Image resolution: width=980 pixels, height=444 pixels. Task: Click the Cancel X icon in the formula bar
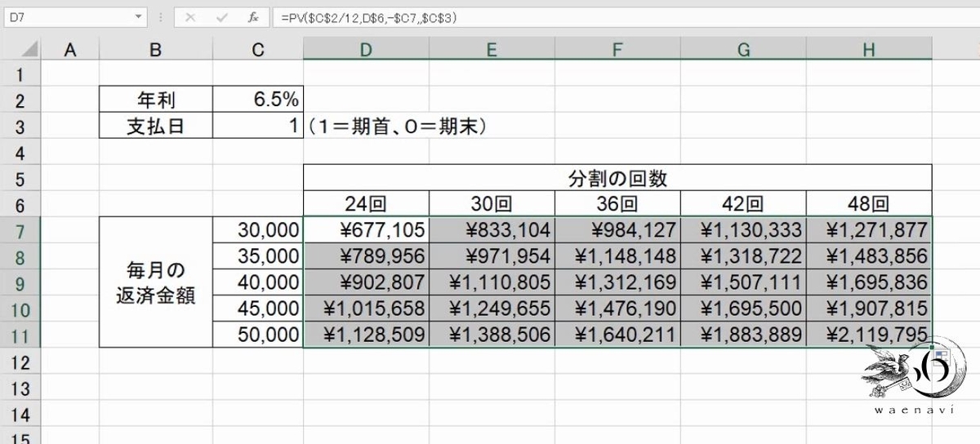pos(189,16)
